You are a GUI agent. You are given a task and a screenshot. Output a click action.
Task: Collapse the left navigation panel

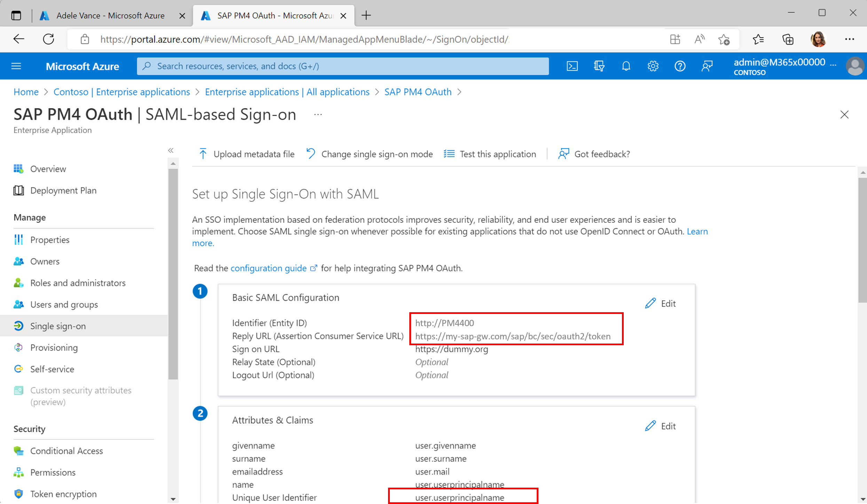pos(170,150)
